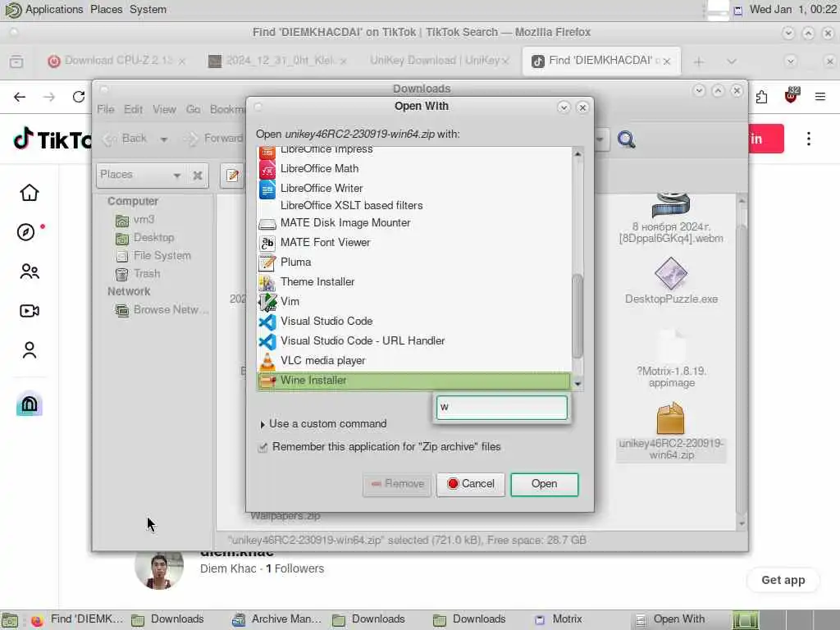
Task: Select the LibreOffice Writer icon
Action: click(x=267, y=189)
